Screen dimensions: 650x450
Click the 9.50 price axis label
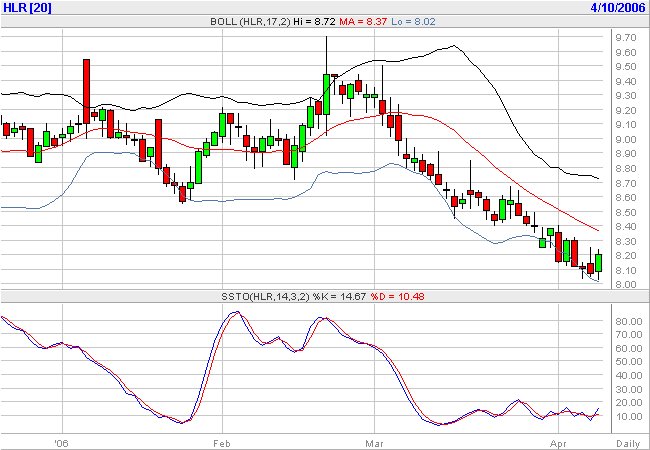[626, 67]
